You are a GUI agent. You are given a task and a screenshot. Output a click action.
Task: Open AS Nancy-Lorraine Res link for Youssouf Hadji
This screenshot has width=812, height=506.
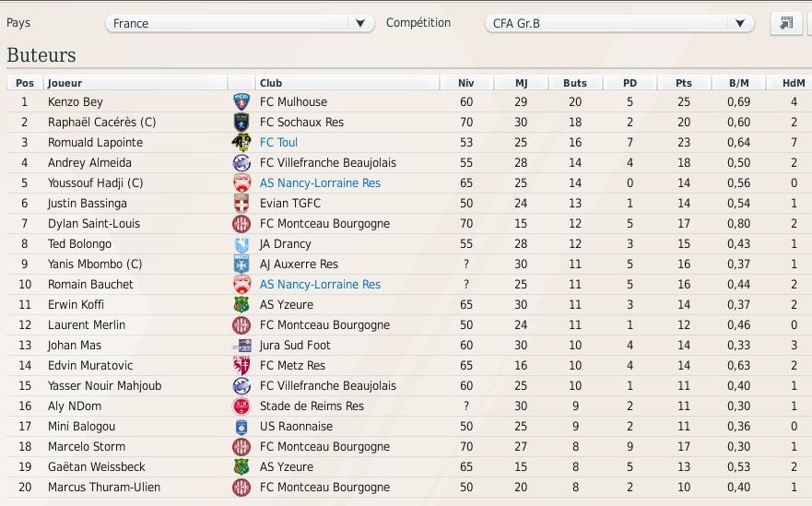tap(320, 182)
